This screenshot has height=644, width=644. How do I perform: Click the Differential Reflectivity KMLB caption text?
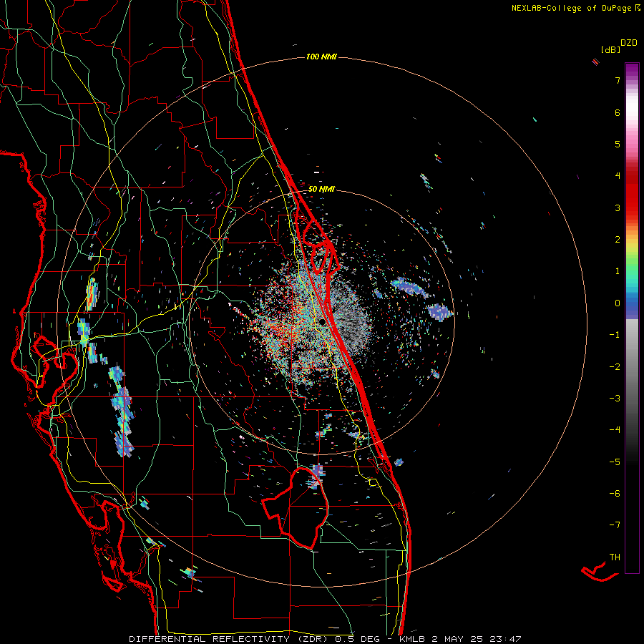click(326, 639)
